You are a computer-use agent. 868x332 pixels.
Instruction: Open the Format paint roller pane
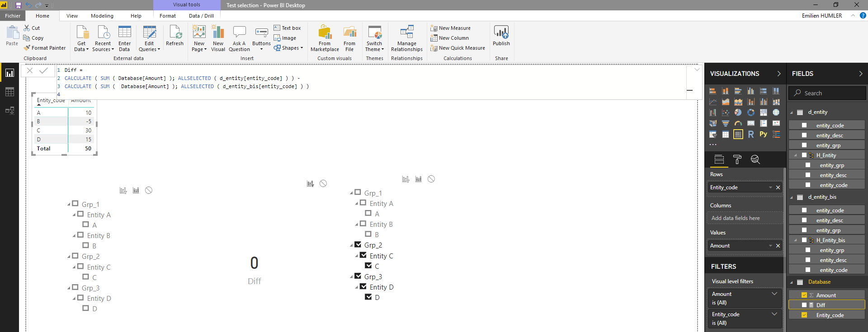(737, 159)
